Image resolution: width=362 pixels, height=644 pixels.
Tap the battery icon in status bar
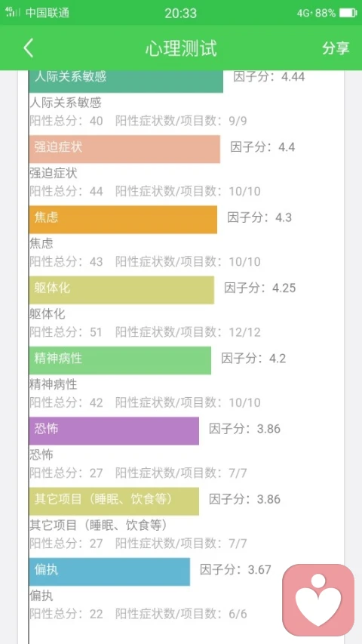pyautogui.click(x=348, y=13)
